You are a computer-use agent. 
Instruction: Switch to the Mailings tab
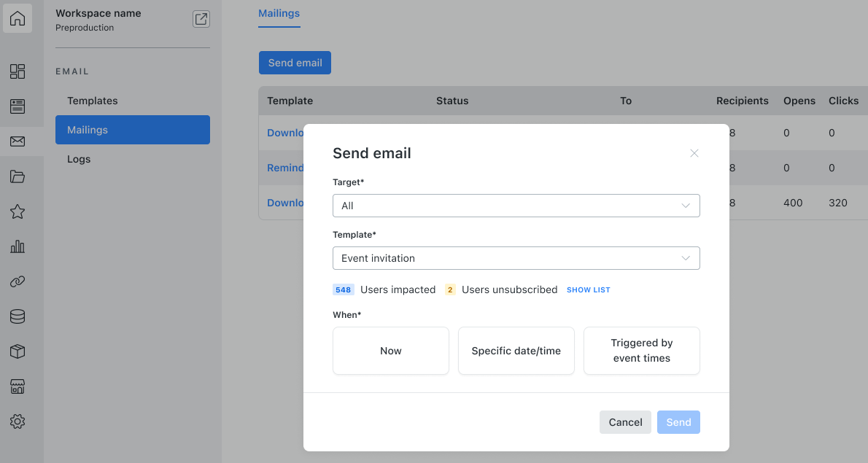click(279, 13)
